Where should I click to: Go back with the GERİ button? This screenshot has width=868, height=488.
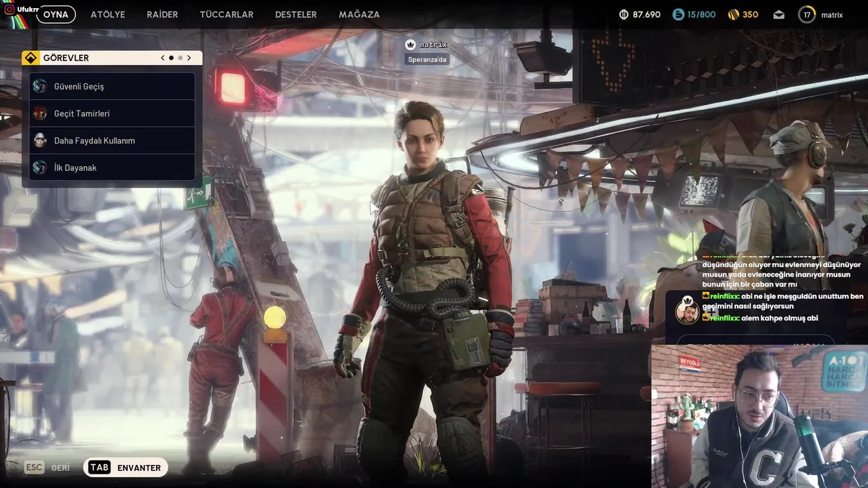[60, 468]
